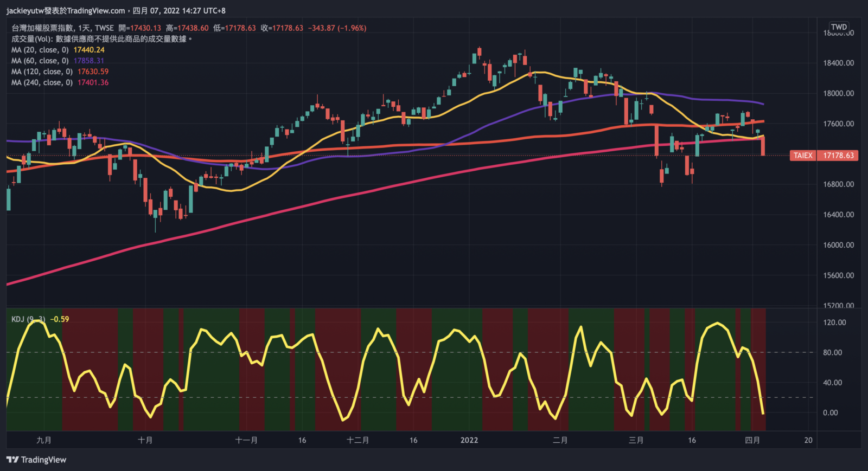The width and height of the screenshot is (868, 471).
Task: Click the 18400.00 price axis label
Action: pyautogui.click(x=838, y=63)
